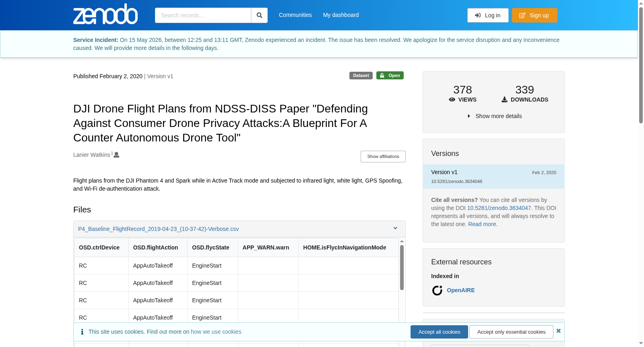Image resolution: width=644 pixels, height=347 pixels.
Task: Open the DOI 10.5281/zenodo.3634047 link
Action: [499, 208]
